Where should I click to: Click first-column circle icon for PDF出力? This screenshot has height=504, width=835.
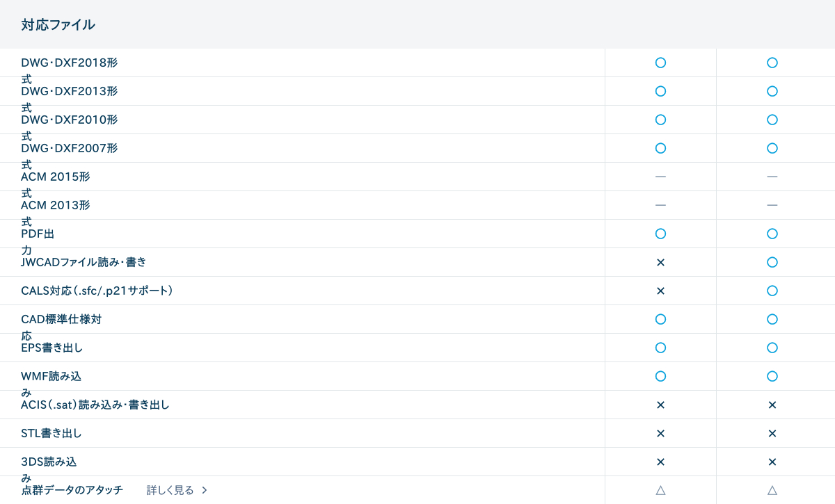point(660,234)
